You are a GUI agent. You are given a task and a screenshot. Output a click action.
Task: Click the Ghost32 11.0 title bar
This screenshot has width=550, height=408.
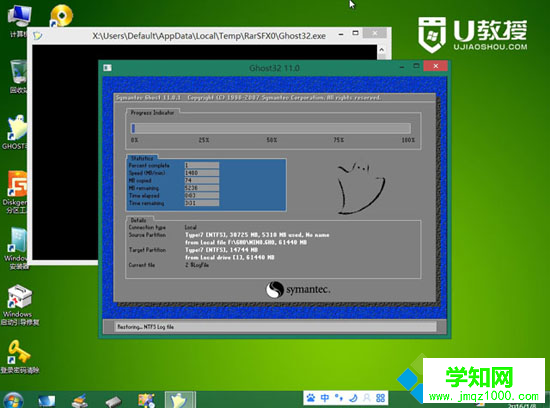(274, 68)
